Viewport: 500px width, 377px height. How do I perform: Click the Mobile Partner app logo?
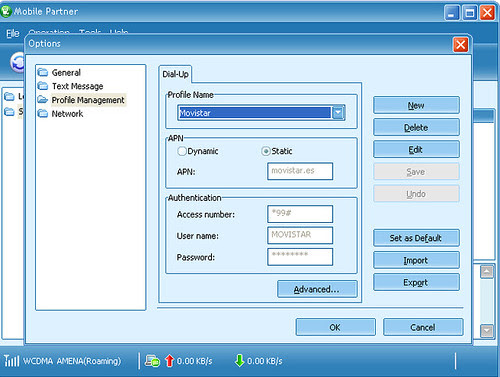click(x=6, y=11)
